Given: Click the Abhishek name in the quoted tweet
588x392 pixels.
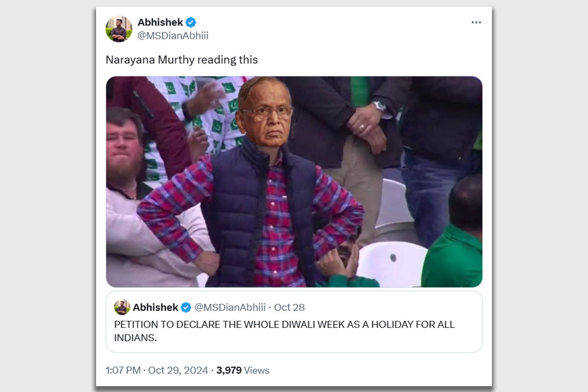Looking at the screenshot, I should click(155, 307).
